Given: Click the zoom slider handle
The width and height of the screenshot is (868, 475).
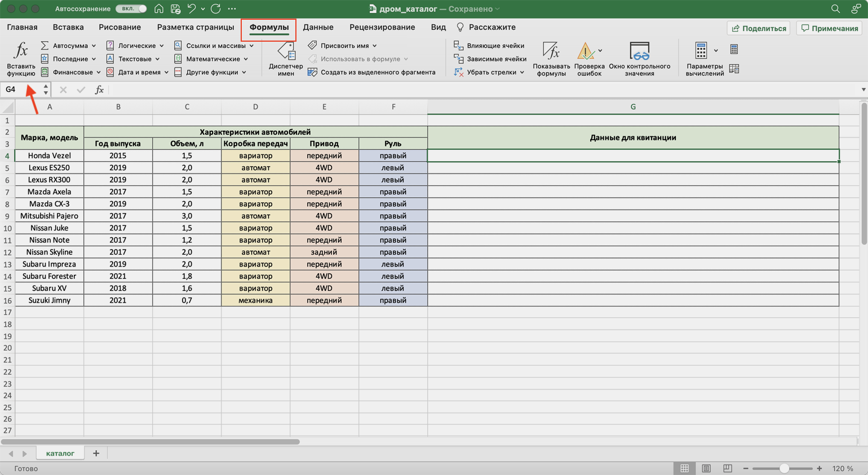Looking at the screenshot, I should tap(784, 468).
